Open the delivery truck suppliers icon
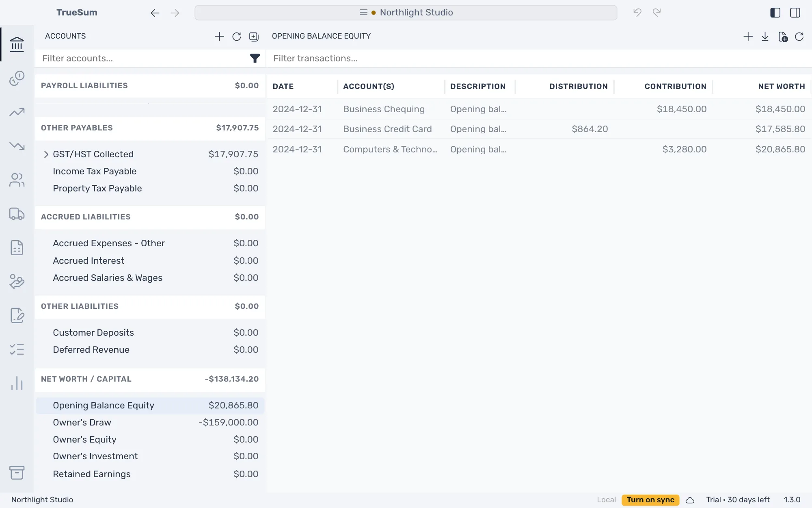Image resolution: width=812 pixels, height=508 pixels. coord(17,214)
